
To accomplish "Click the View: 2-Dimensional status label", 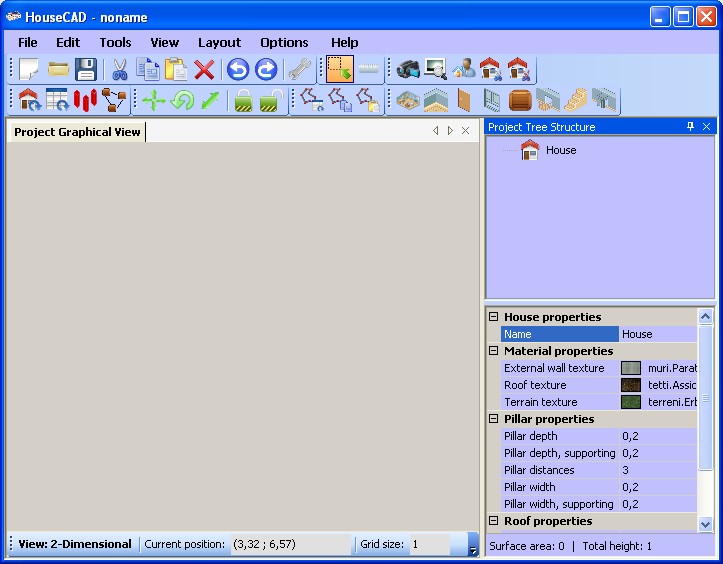I will click(75, 544).
